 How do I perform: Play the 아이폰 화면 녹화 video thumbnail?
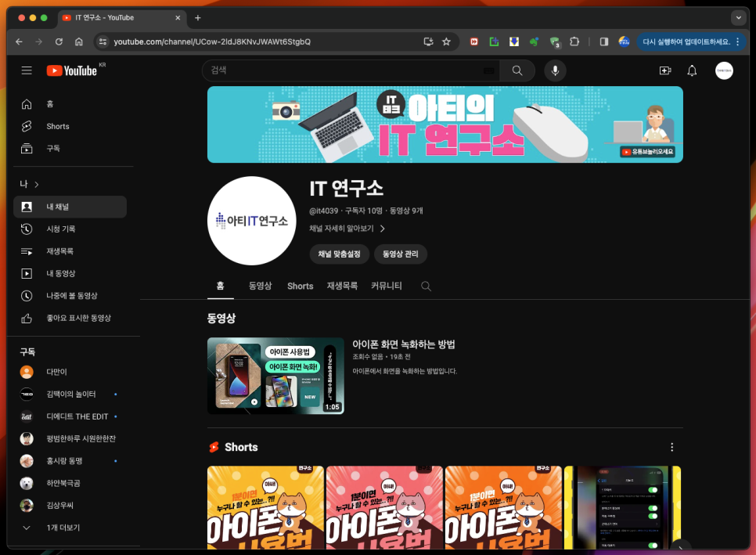(x=275, y=376)
